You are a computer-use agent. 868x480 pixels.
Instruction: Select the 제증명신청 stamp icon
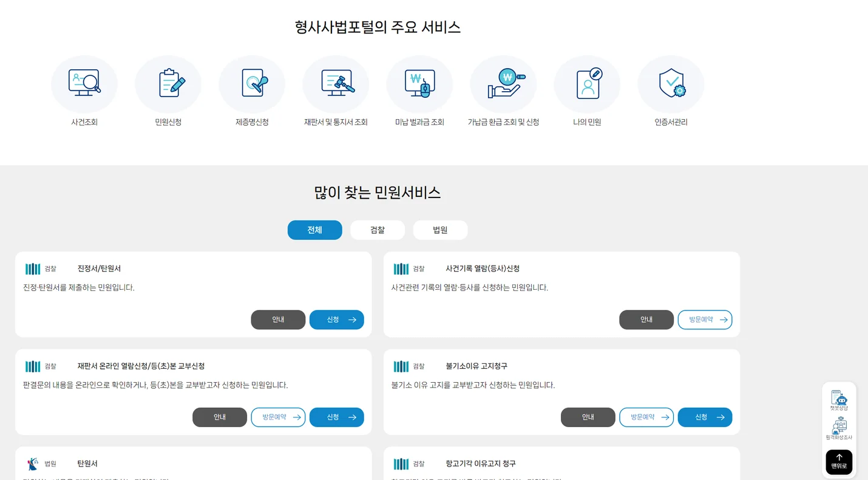252,84
